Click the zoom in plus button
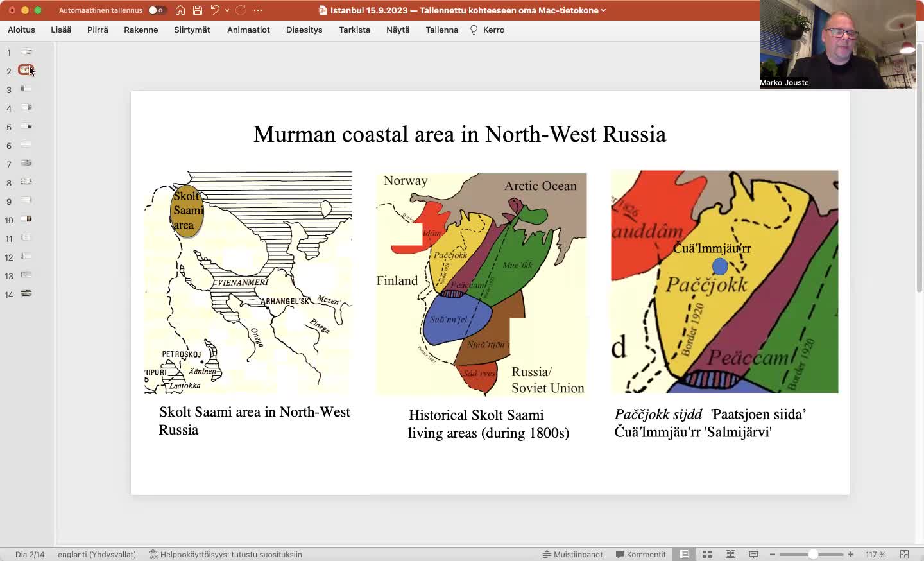Screen dimensions: 924x561 pos(851,554)
